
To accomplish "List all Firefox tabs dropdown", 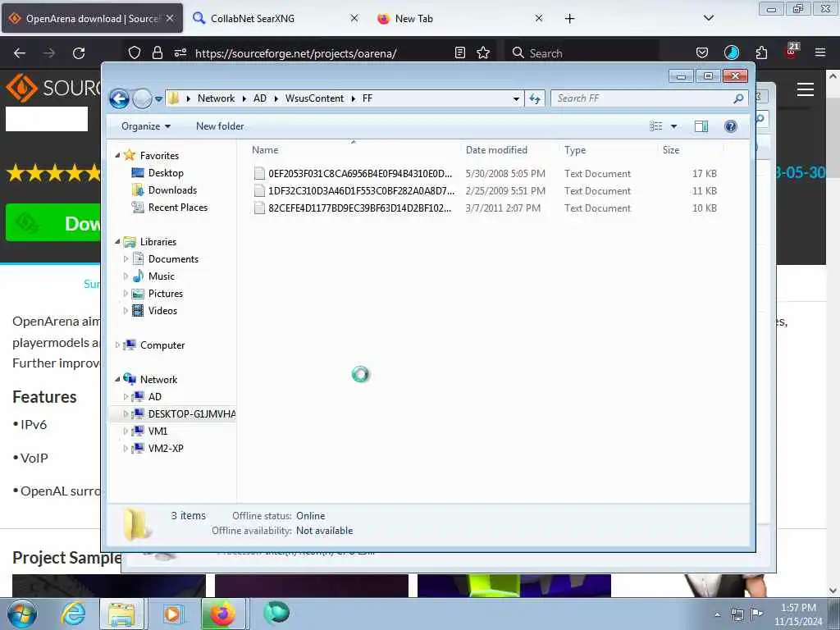I will [708, 18].
